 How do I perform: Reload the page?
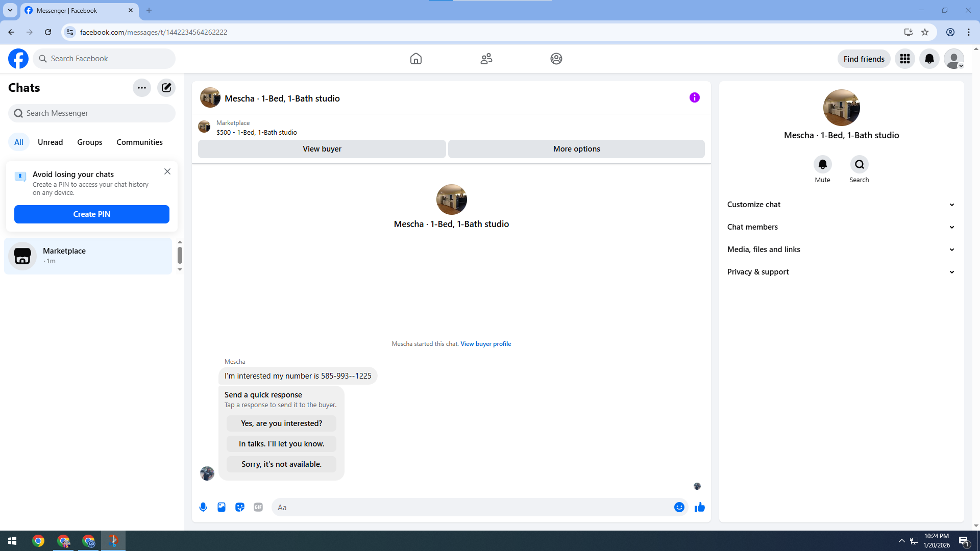(x=48, y=32)
